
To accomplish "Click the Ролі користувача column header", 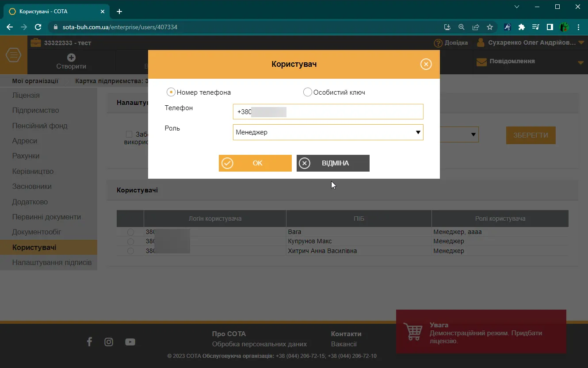I will point(500,218).
